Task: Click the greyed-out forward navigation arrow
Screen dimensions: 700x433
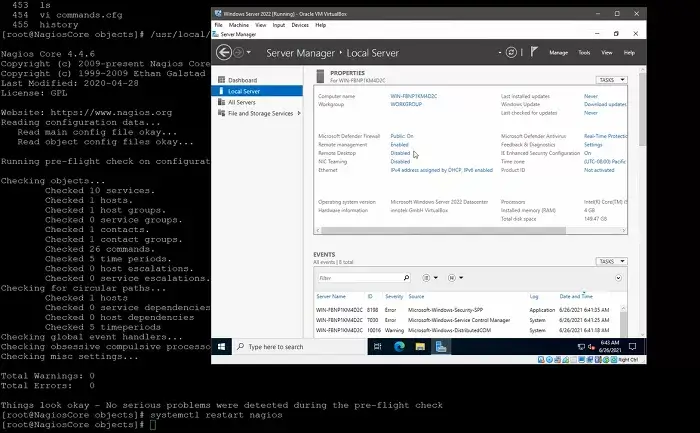Action: pos(238,52)
